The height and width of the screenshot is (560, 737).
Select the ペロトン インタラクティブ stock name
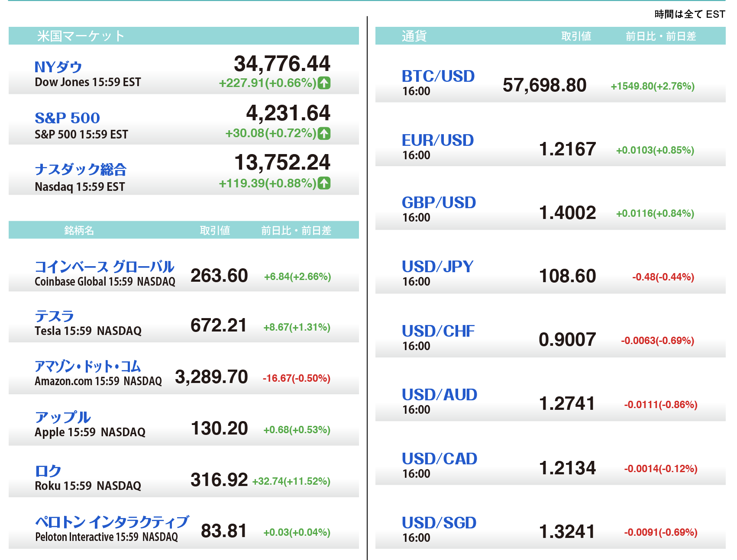[112, 522]
